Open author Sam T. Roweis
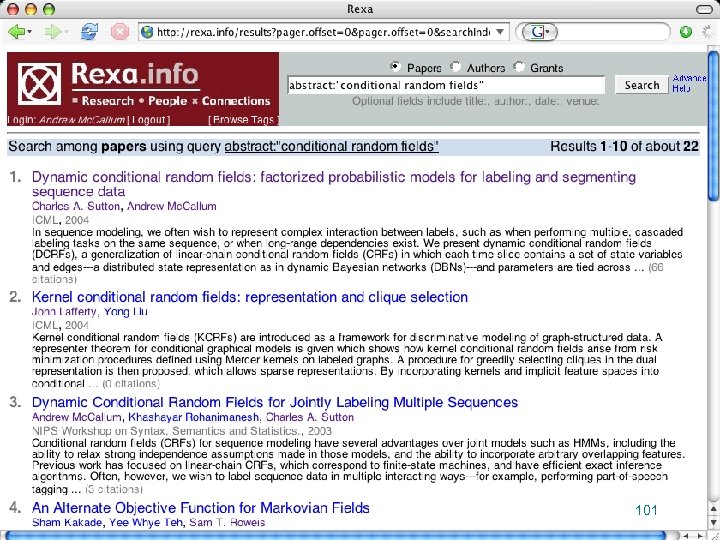 227,523
